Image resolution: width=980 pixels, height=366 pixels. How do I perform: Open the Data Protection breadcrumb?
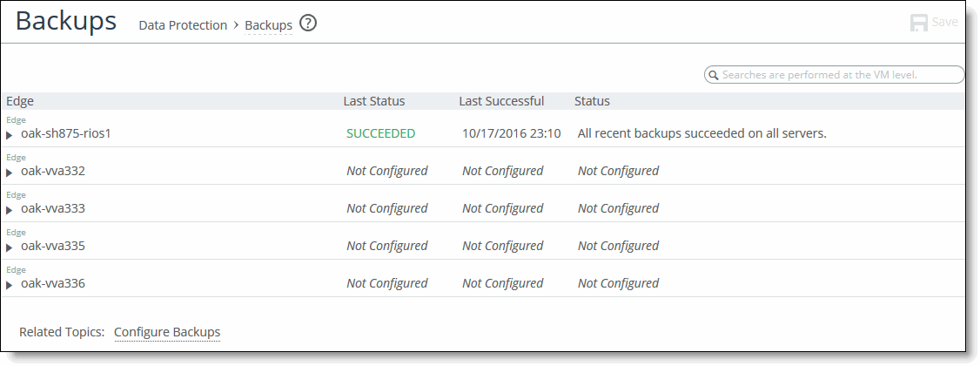click(183, 25)
